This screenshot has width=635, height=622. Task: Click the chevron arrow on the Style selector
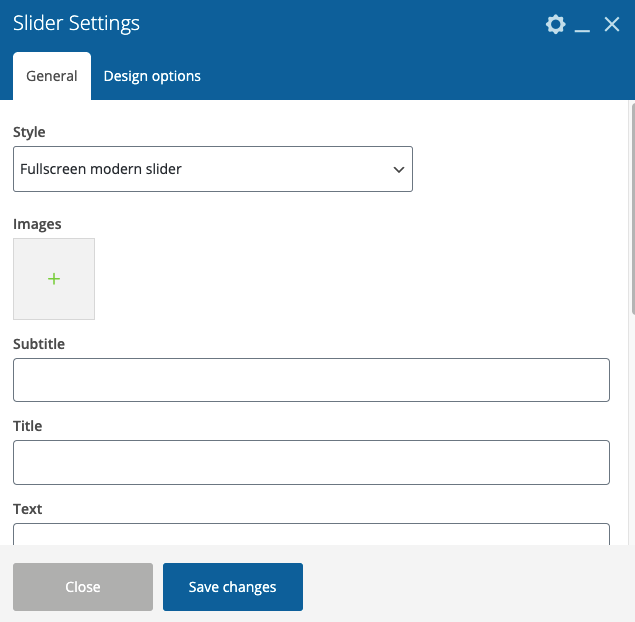coord(398,169)
